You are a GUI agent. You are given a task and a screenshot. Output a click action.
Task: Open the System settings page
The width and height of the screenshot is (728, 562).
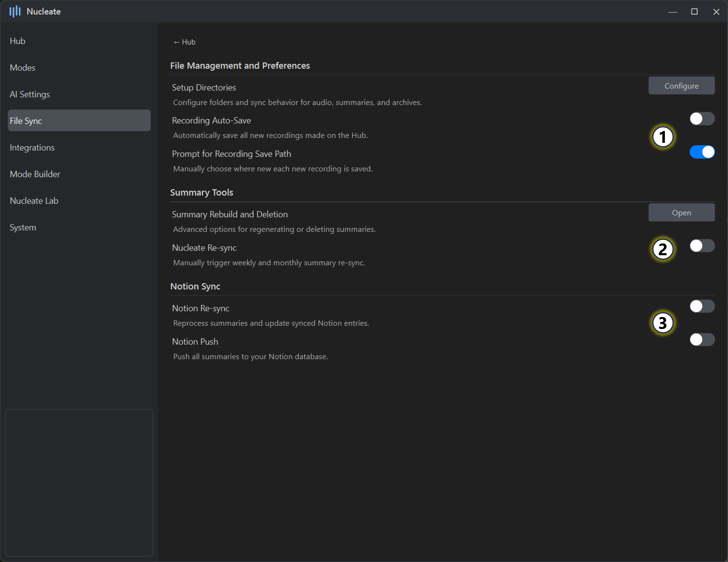[x=23, y=228]
